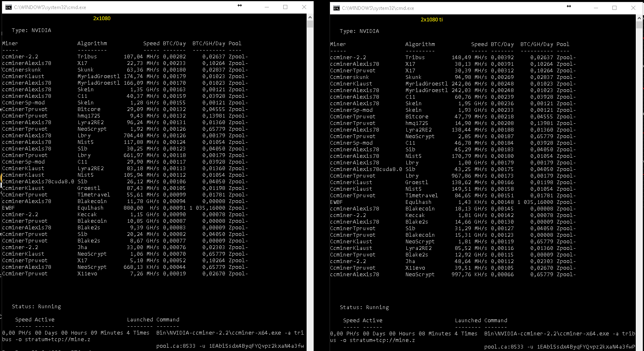Screen dimensions: 644x351
Task: Click the "Algorithm" column header, left window
Action: click(x=92, y=44)
